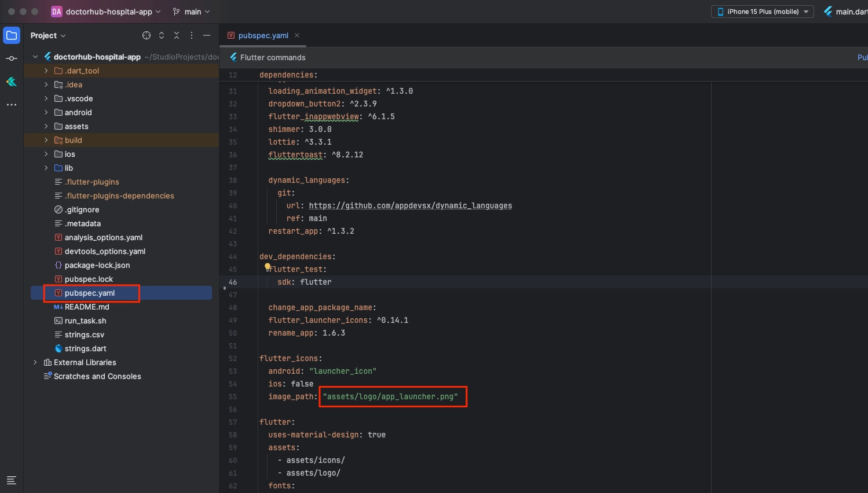The image size is (868, 493).
Task: Hide the Project panel with minimize icon
Action: 207,35
